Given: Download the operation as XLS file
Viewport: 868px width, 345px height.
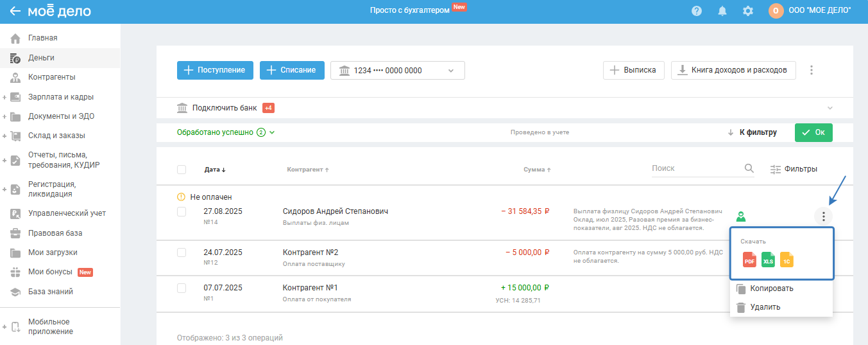Looking at the screenshot, I should point(768,260).
